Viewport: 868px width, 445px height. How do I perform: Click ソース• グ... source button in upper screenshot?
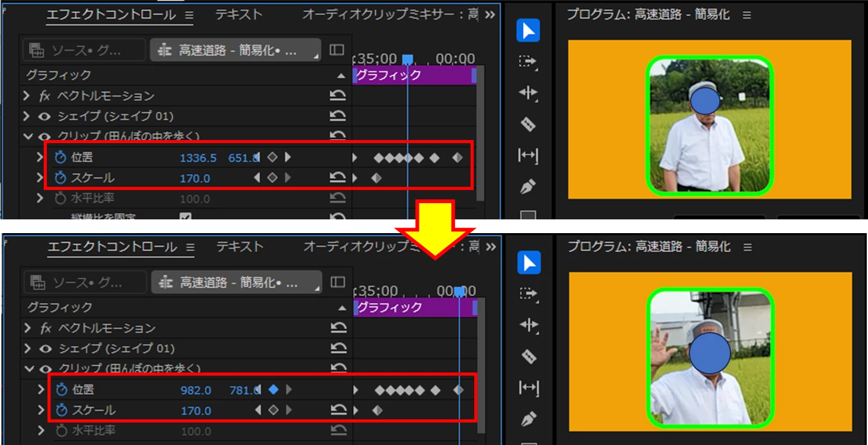(x=84, y=50)
